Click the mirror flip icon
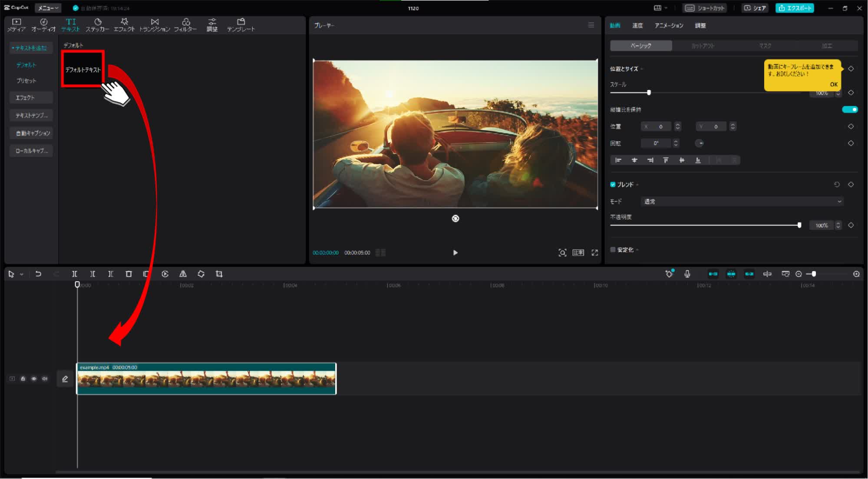Viewport: 868px width, 479px height. coord(183,274)
